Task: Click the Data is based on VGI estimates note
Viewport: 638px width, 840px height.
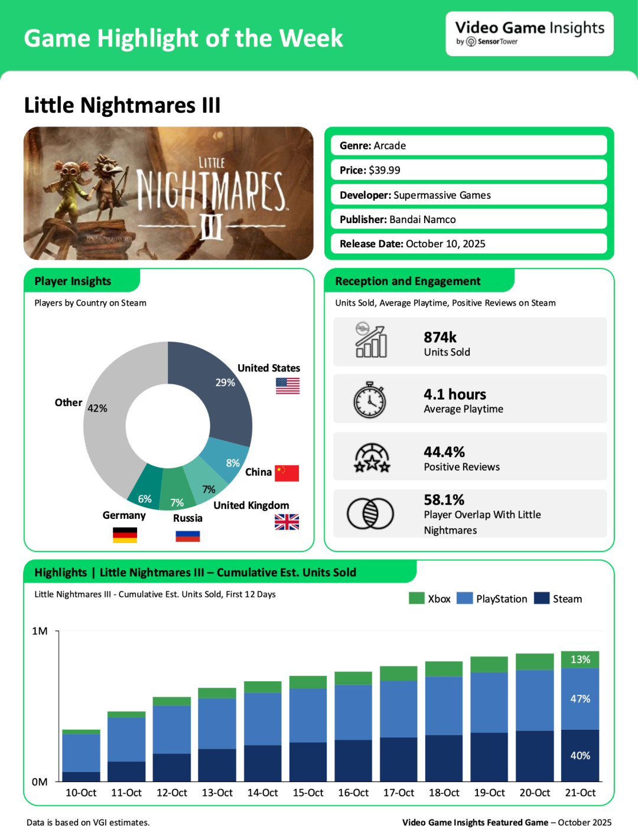Action: tap(88, 822)
